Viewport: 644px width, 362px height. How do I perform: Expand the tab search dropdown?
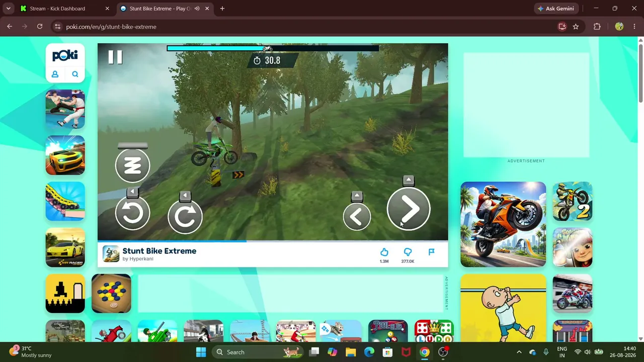pos(8,9)
